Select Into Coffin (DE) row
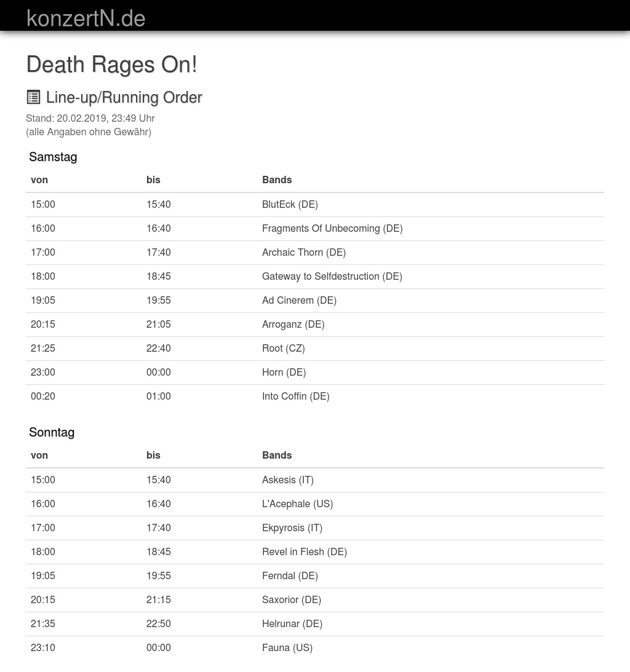Viewport: 630px width, 672px height. point(295,396)
